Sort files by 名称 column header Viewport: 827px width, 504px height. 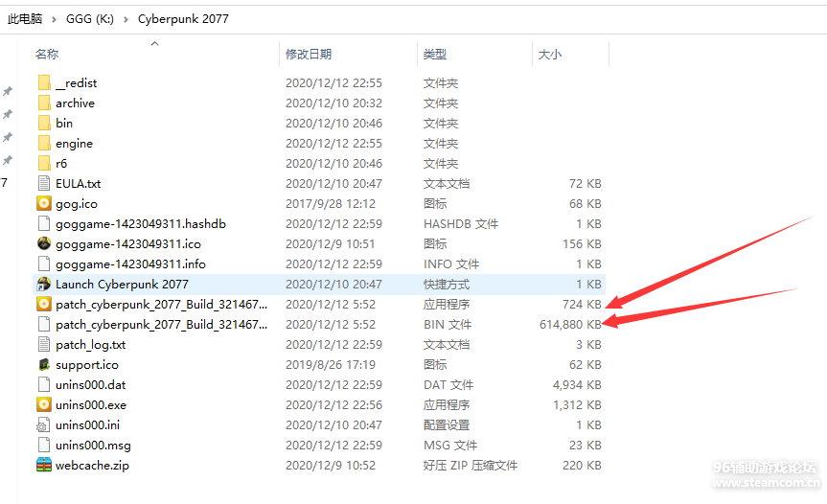click(x=47, y=55)
